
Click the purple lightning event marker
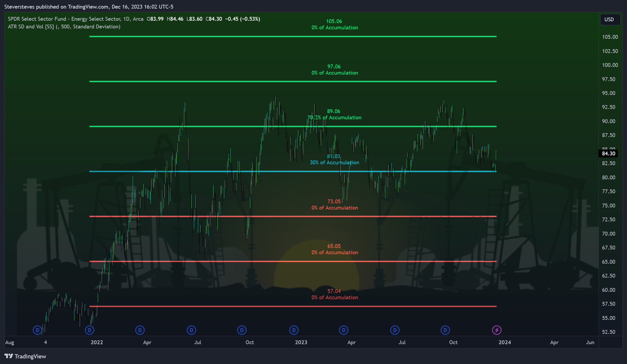coord(497,330)
